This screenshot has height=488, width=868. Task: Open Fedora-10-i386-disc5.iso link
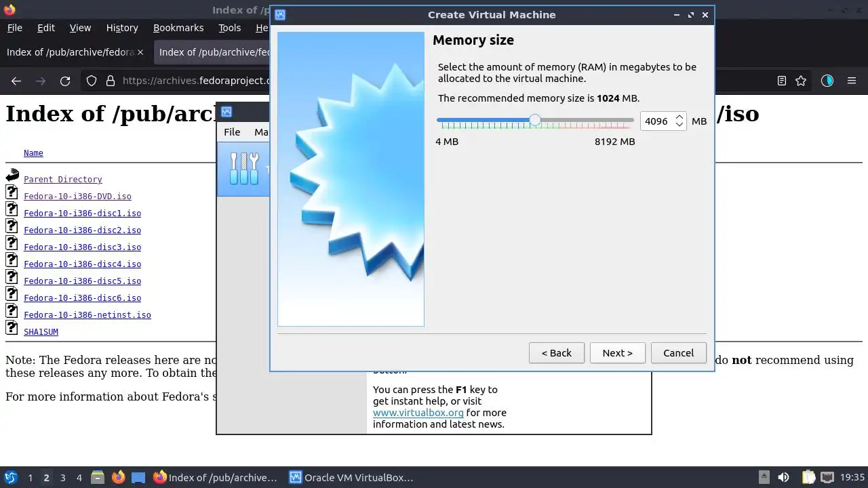[x=83, y=281]
